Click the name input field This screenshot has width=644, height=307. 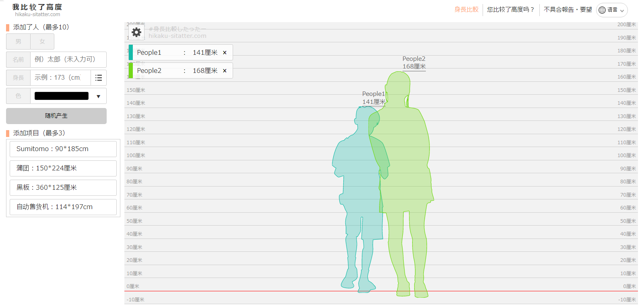(68, 60)
